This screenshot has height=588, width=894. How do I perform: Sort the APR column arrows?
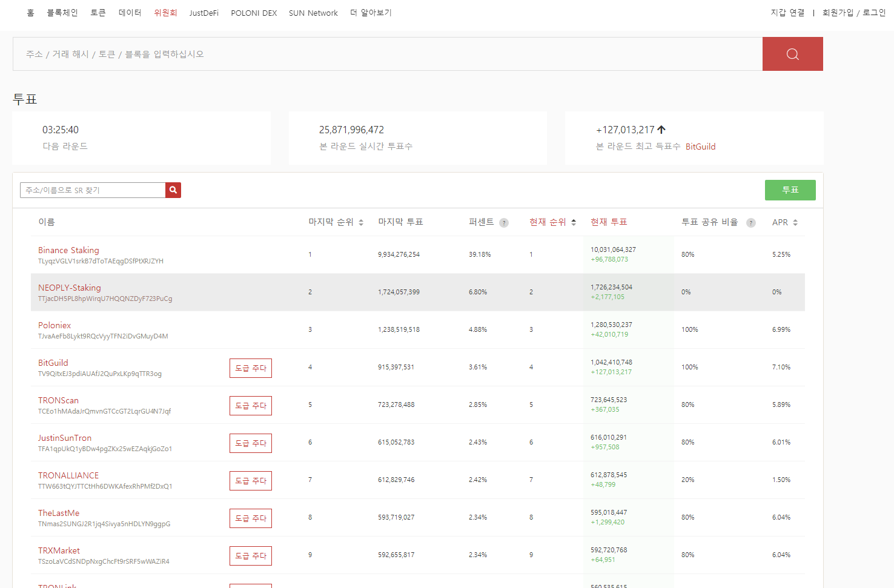[x=795, y=223]
